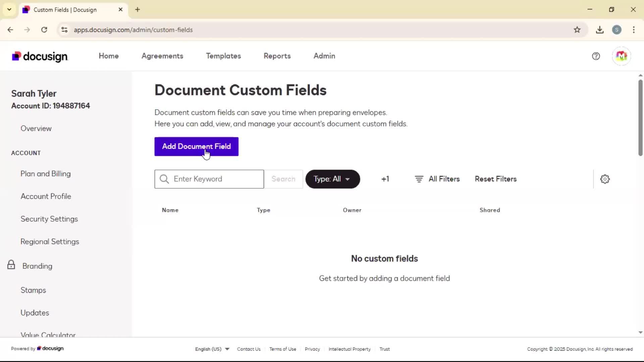Open Stamps sidebar item
Screen dimensions: 644x362
33,290
